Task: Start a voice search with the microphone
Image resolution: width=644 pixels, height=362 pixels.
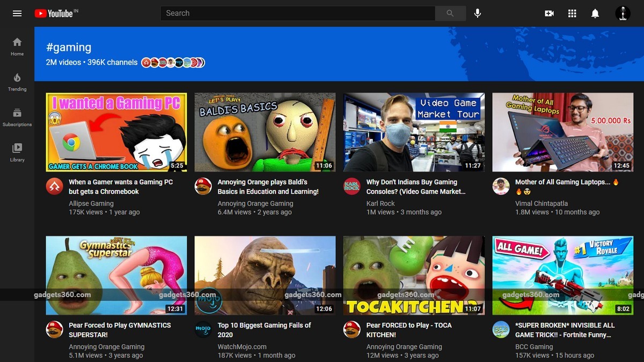Action: (x=477, y=13)
